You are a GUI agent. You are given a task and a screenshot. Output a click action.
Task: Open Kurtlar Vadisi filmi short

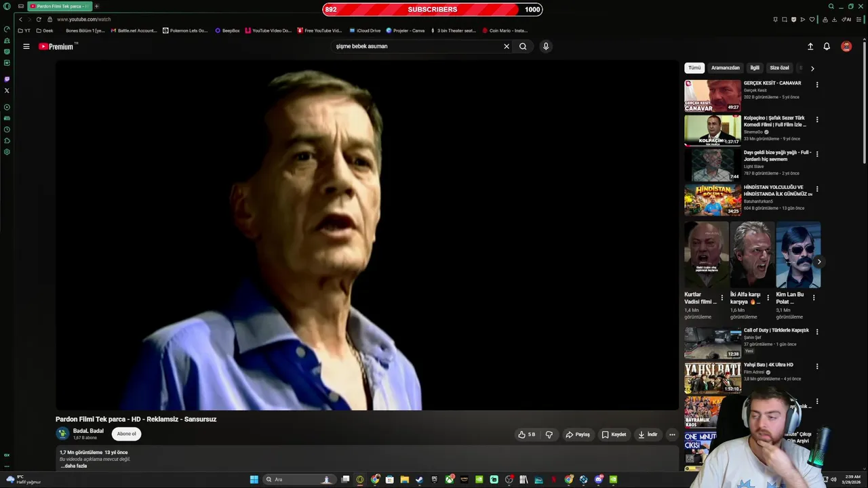[x=707, y=255]
